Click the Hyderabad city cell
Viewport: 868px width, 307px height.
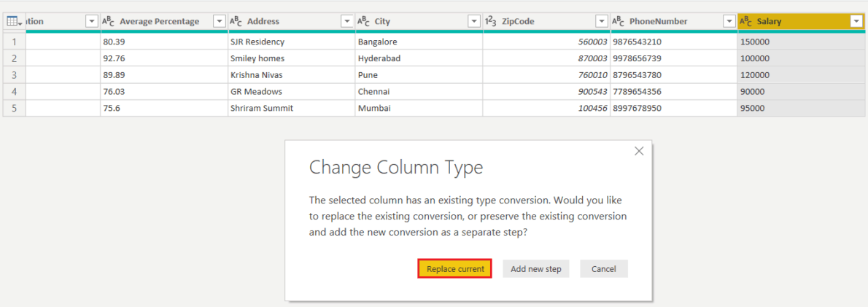click(419, 58)
